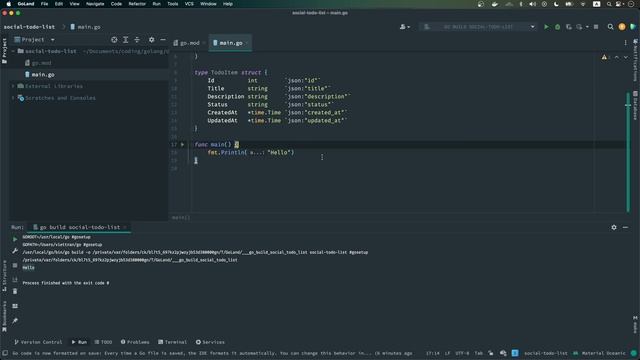
Task: Rerun using the Run panel green play icon
Action: point(15,239)
